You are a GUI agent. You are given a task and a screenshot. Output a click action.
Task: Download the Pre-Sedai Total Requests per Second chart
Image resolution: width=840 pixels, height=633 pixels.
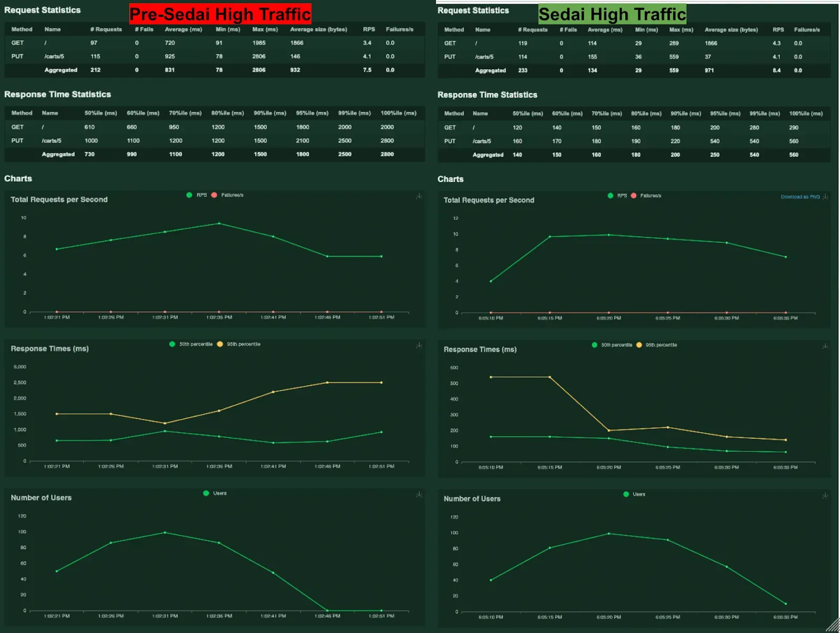[x=419, y=196]
